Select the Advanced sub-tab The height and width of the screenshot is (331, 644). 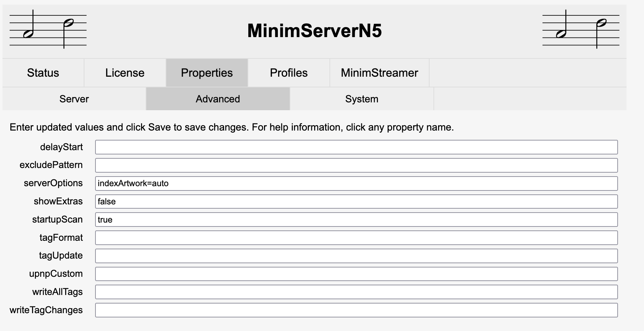[218, 99]
